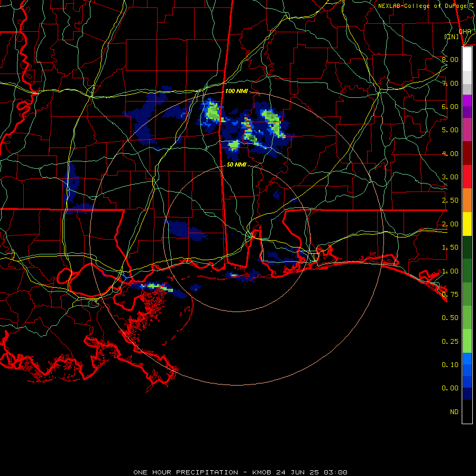Click the 1.50 legend value

[x=450, y=248]
